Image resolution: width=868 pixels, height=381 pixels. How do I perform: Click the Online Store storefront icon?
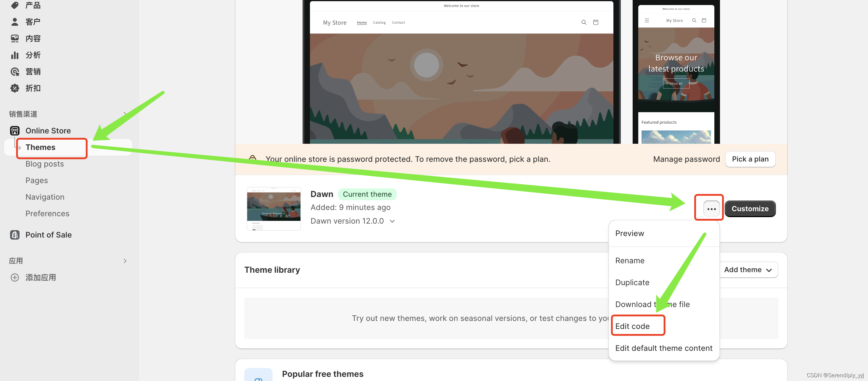15,130
